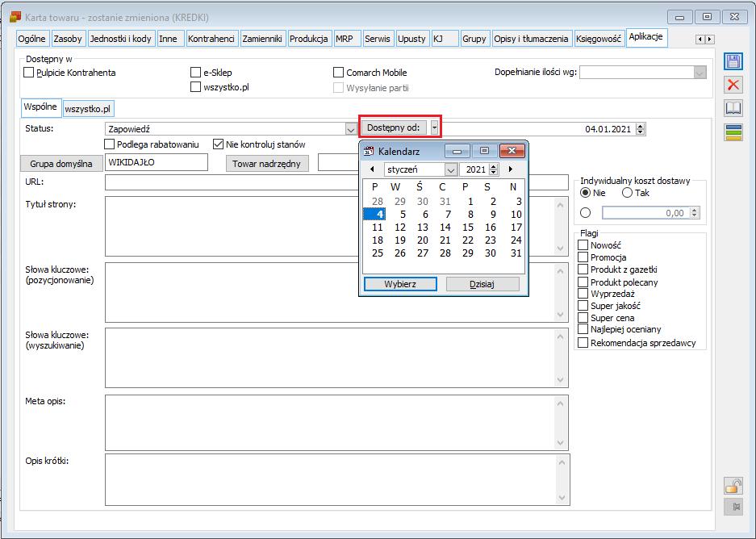Cancel changes with the red X icon
Image resolution: width=756 pixels, height=539 pixels.
click(733, 86)
